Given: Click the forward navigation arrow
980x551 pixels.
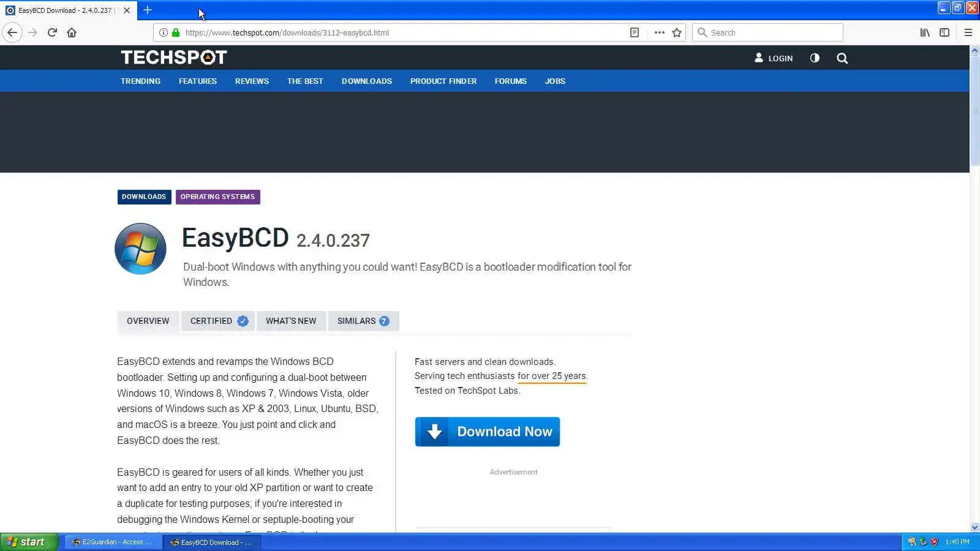Looking at the screenshot, I should [x=32, y=32].
